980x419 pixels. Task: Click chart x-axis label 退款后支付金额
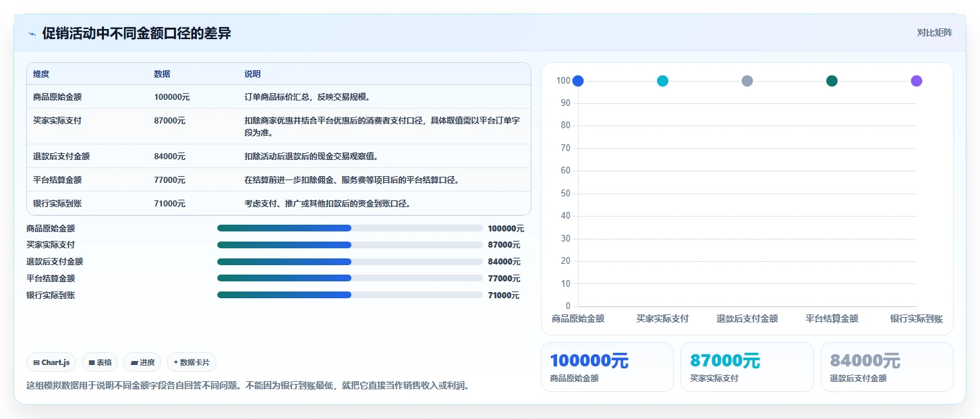747,318
